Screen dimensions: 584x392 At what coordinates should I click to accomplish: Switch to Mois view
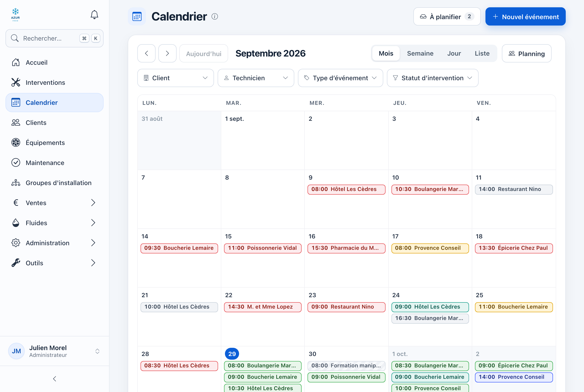pos(386,53)
